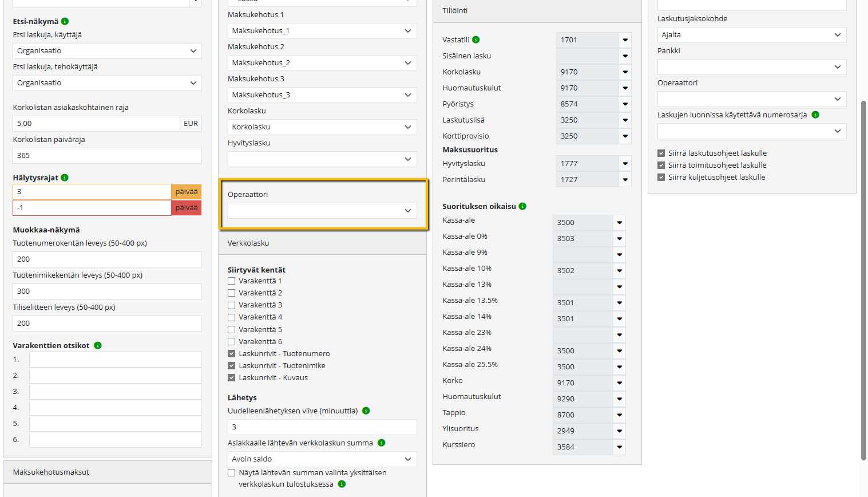Click info icon next to Suorituksen oikaisu

(522, 206)
